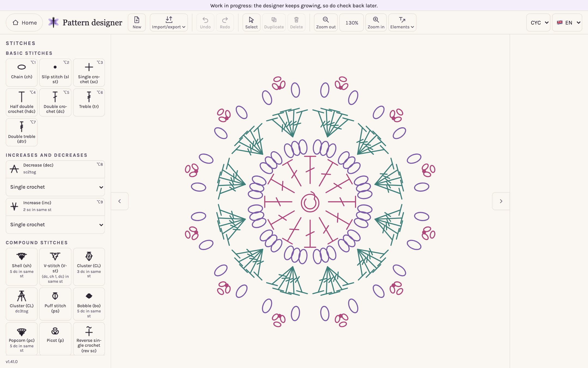Select the Bobble (bo) stitch

[89, 304]
